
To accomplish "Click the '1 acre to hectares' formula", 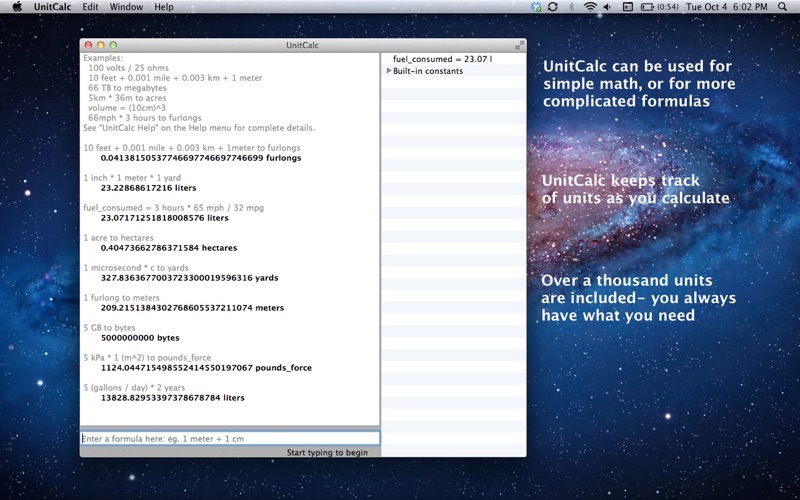I will point(118,238).
